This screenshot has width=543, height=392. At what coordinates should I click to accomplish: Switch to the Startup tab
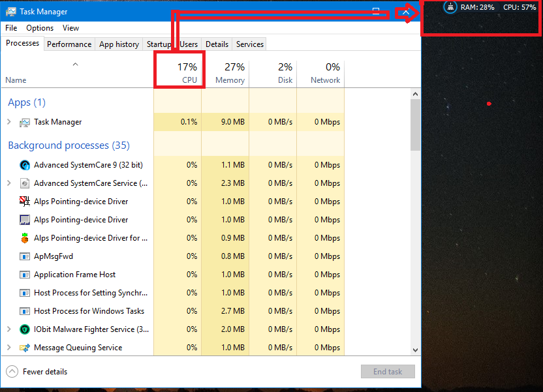pos(159,44)
